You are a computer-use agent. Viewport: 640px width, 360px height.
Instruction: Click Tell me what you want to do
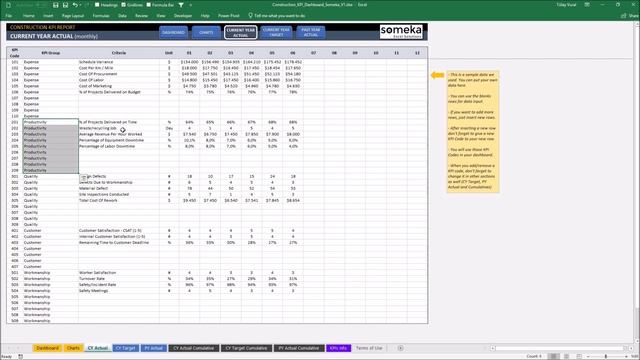pos(280,16)
